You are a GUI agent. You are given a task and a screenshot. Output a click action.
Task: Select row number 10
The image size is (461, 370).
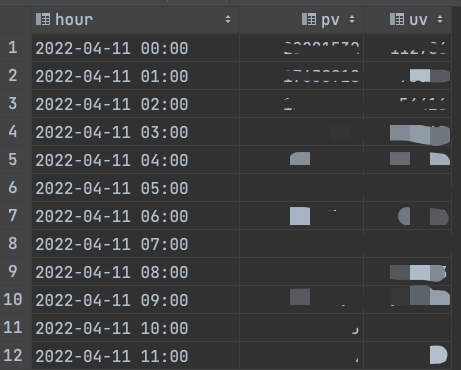[x=13, y=300]
